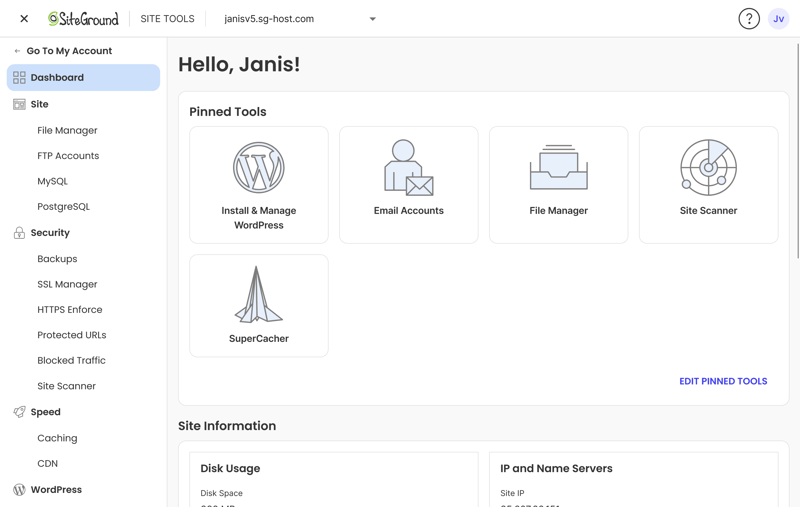Collapse the Speed section
Image resolution: width=800 pixels, height=507 pixels.
[x=45, y=412]
